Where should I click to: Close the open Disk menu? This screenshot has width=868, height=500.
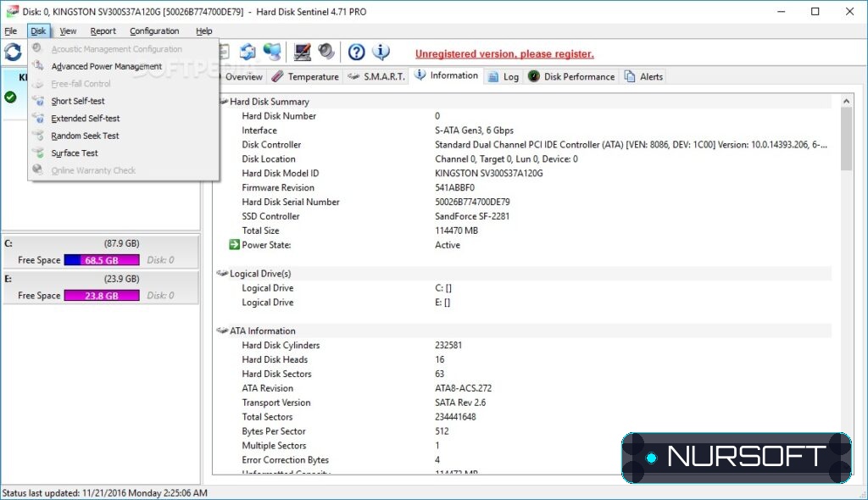tap(38, 31)
